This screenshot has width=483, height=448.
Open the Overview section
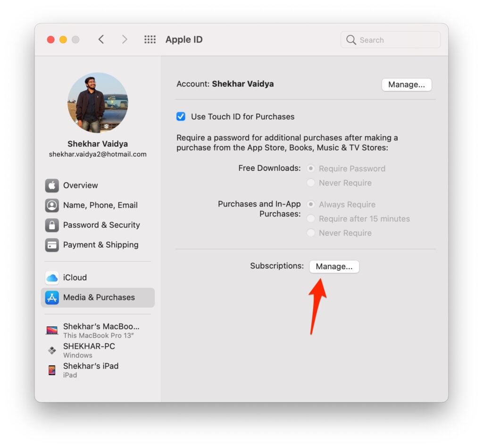tap(98, 185)
